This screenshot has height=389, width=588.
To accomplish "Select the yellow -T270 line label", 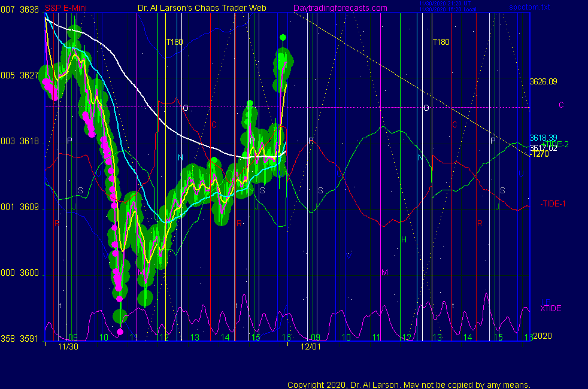I will click(x=539, y=154).
